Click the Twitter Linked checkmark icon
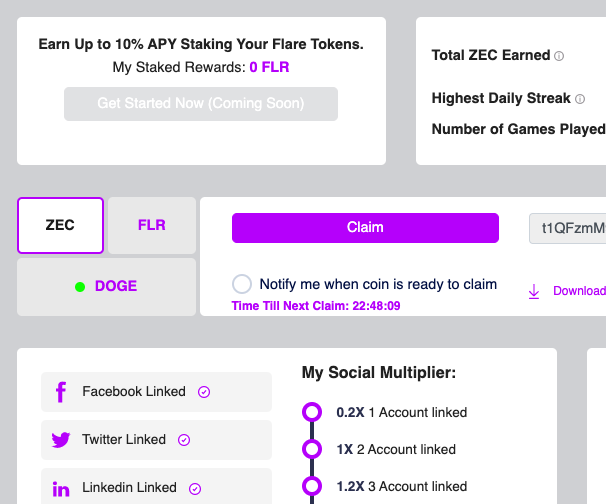This screenshot has width=606, height=504. point(184,440)
